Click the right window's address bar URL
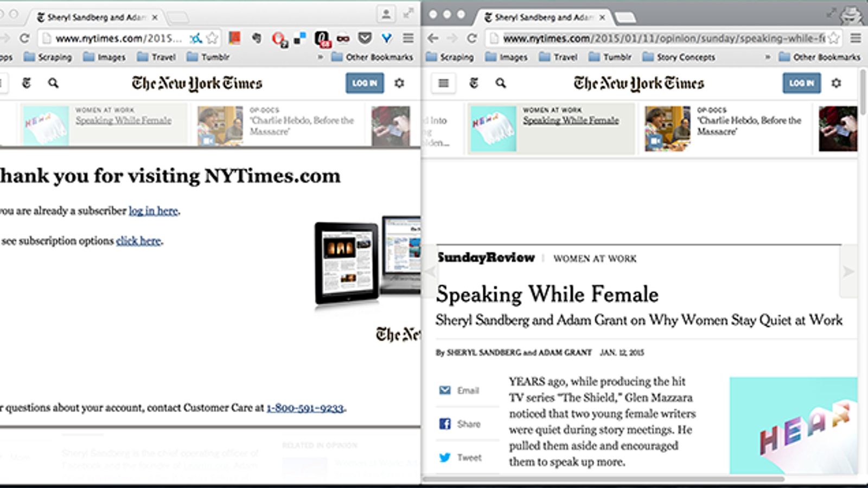This screenshot has width=868, height=488. coord(663,38)
